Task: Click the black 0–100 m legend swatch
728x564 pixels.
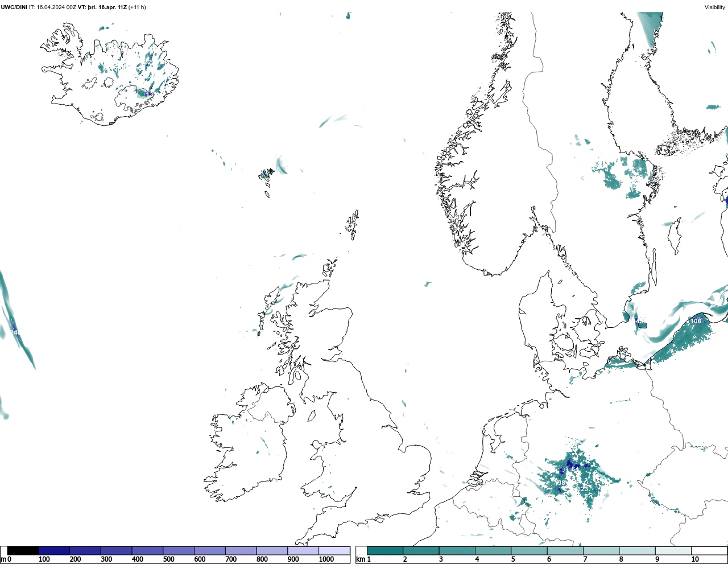Action: [x=23, y=550]
